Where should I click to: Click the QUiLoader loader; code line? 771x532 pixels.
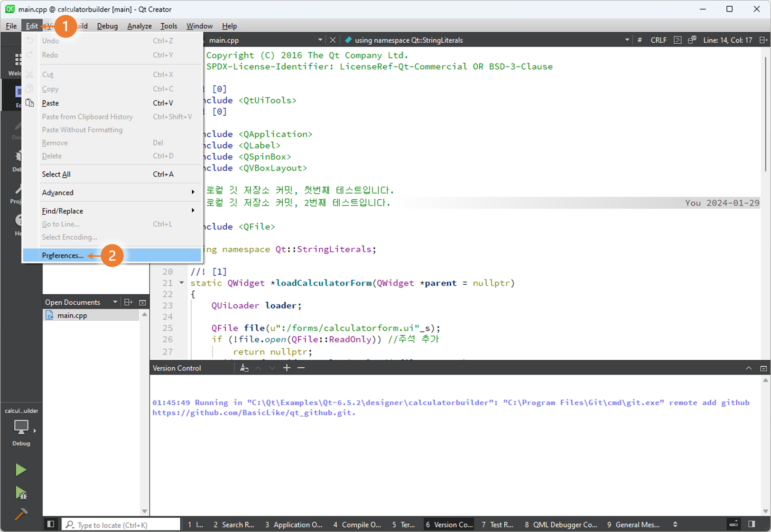tap(256, 305)
